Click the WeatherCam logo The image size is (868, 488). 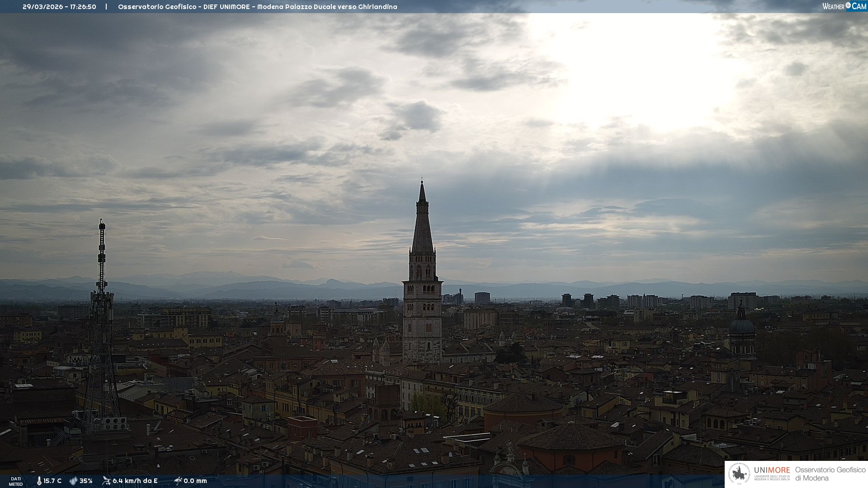[x=844, y=6]
